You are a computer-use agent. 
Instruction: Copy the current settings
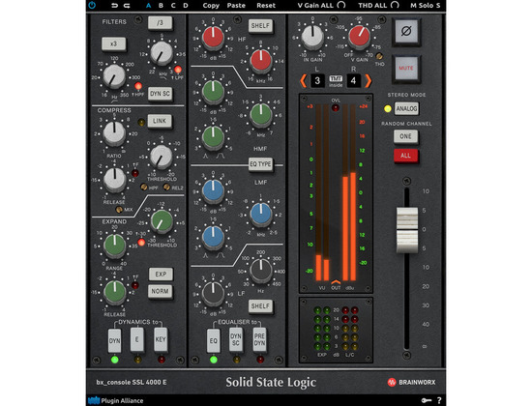tap(211, 6)
